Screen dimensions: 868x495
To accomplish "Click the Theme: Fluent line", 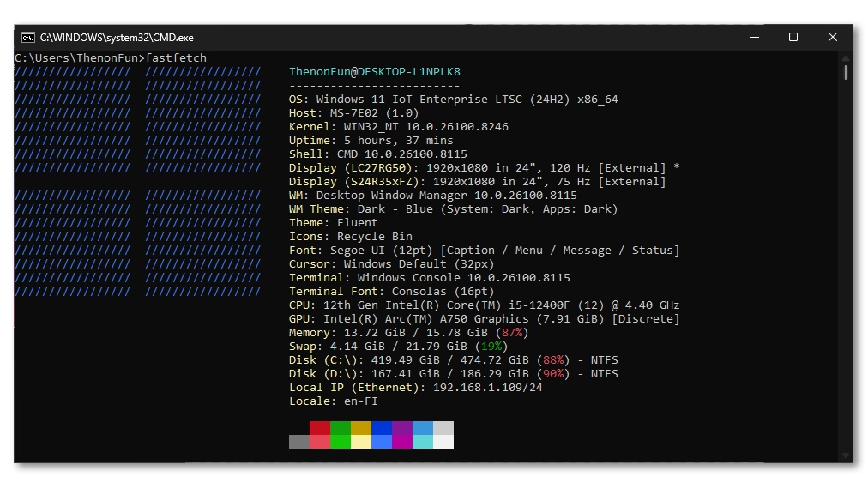I will point(334,222).
